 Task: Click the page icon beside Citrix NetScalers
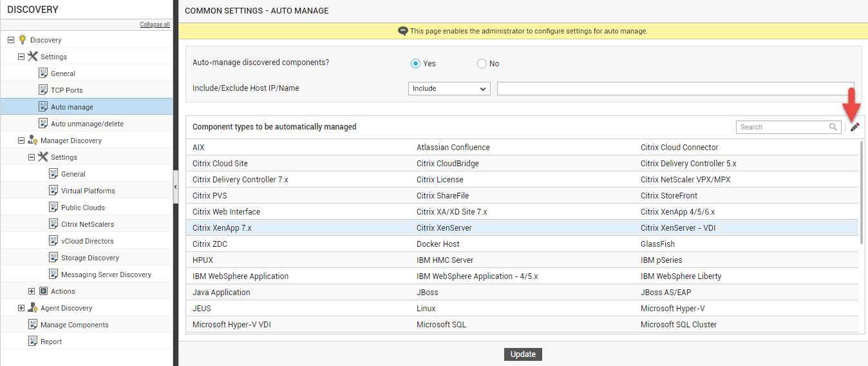point(53,224)
